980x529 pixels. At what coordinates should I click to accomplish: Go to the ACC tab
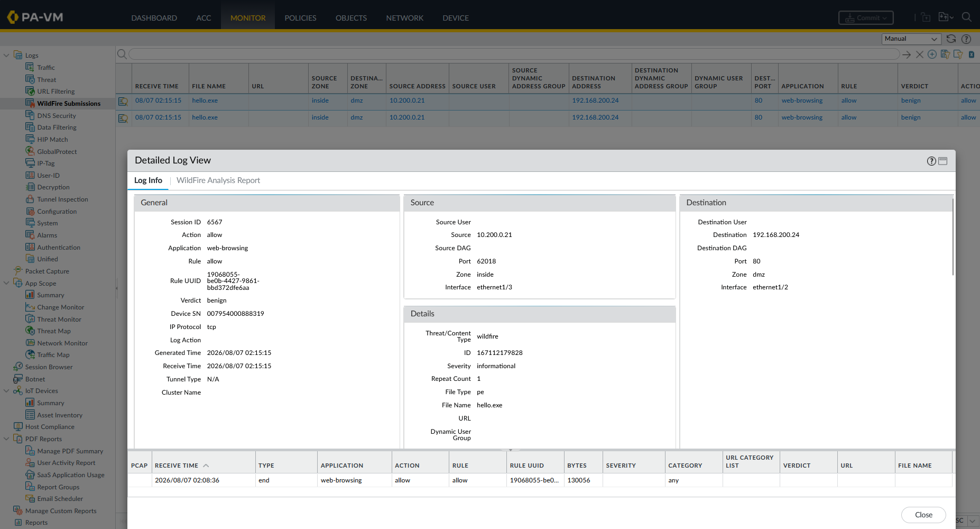[204, 18]
